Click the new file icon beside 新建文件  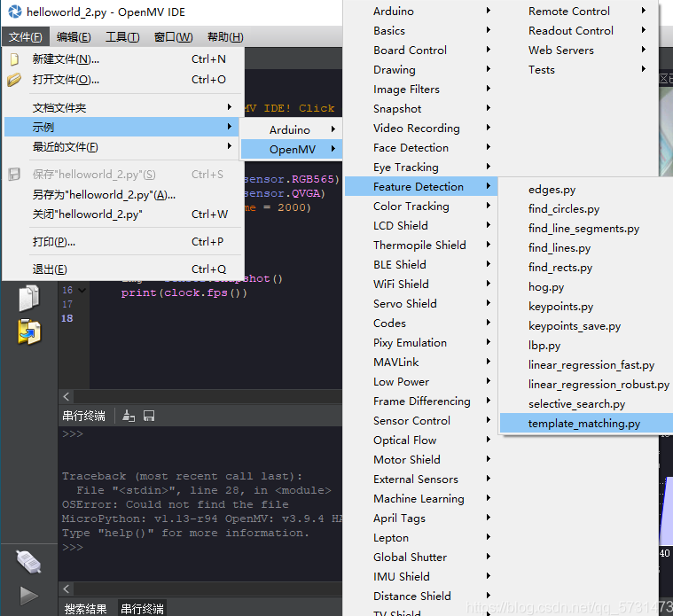pyautogui.click(x=14, y=59)
